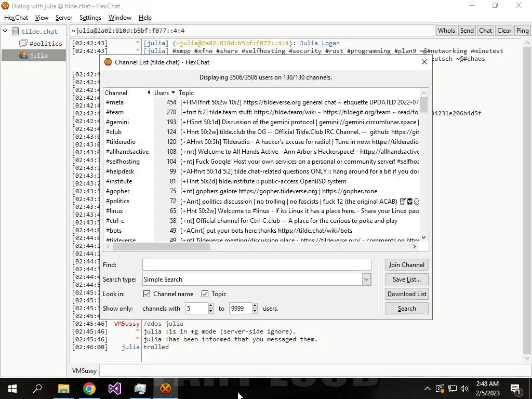Select the #ctrl-c channel row
Screen dimensions: 532x399
(262, 220)
